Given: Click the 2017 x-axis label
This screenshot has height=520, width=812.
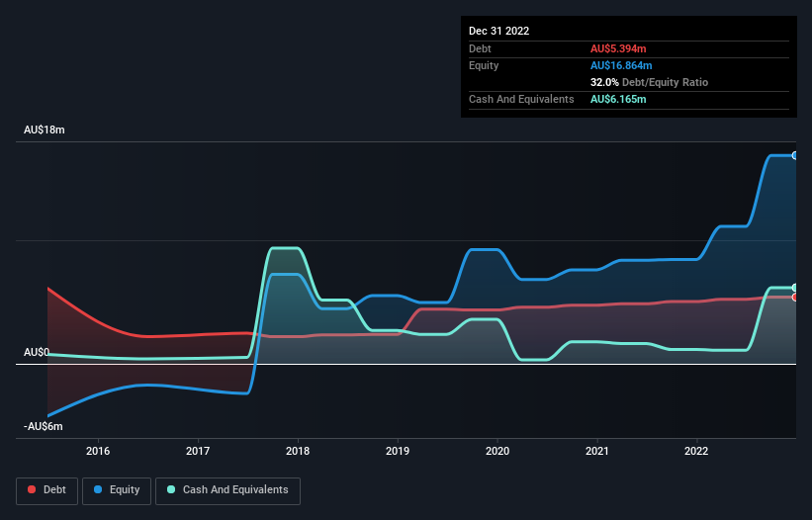Looking at the screenshot, I should (198, 451).
